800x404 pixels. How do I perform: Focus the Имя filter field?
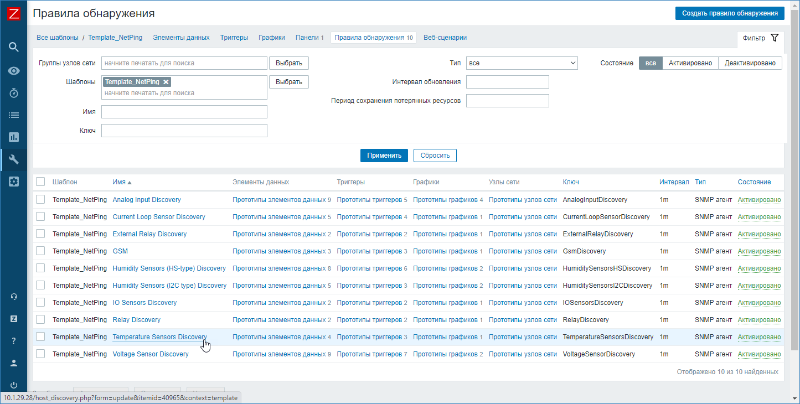pyautogui.click(x=185, y=112)
